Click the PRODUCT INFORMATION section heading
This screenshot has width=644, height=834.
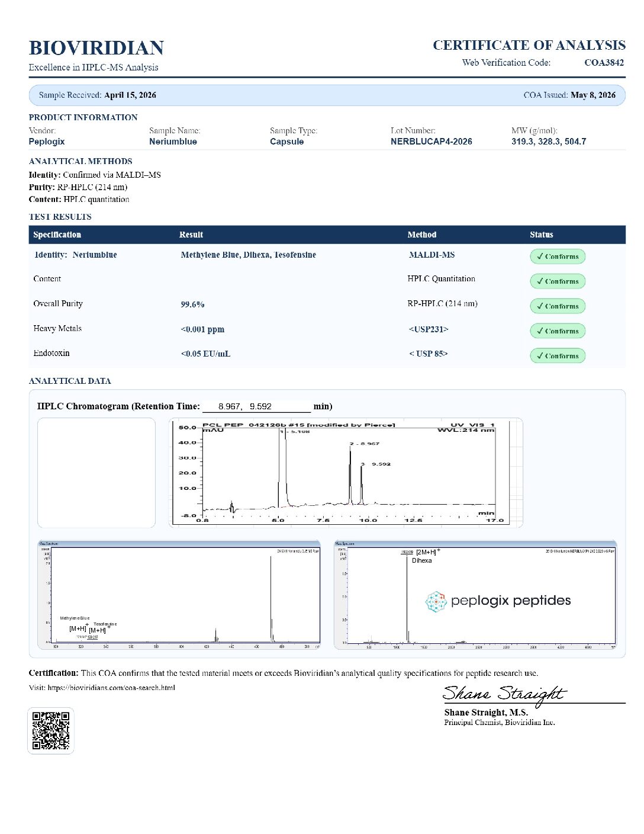click(x=83, y=117)
